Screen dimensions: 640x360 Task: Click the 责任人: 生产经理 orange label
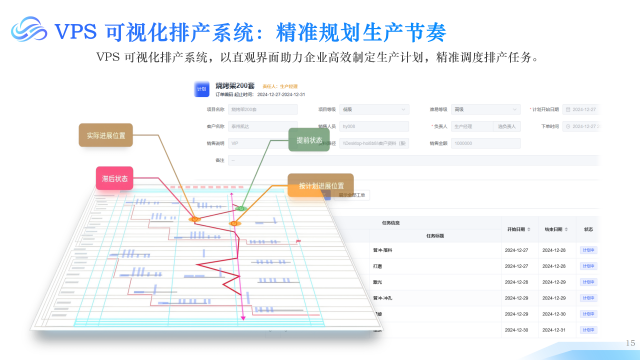click(280, 86)
